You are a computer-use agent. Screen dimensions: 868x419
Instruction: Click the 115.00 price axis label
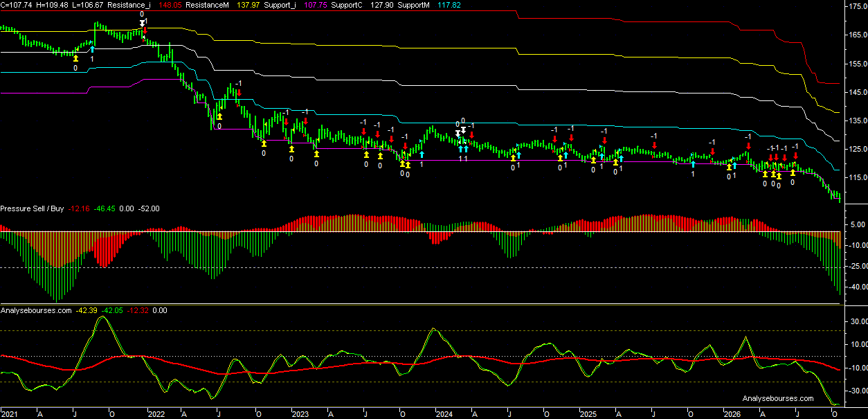(x=858, y=178)
